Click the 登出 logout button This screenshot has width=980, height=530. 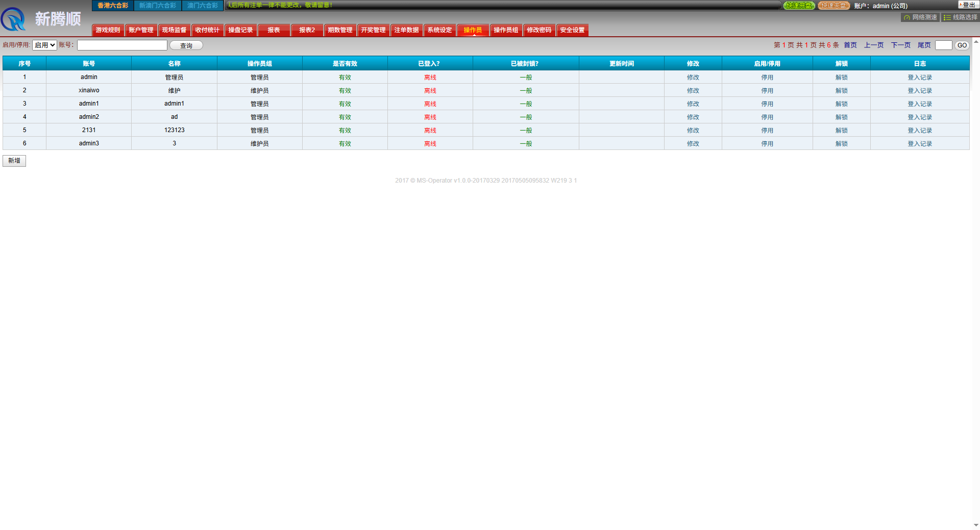coord(968,5)
